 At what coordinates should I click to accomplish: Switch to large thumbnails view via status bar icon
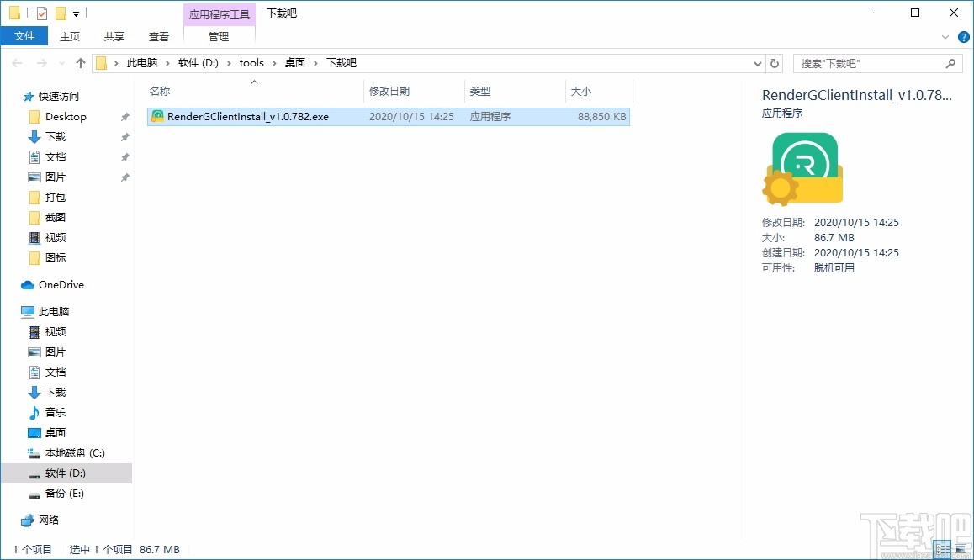pos(961,548)
